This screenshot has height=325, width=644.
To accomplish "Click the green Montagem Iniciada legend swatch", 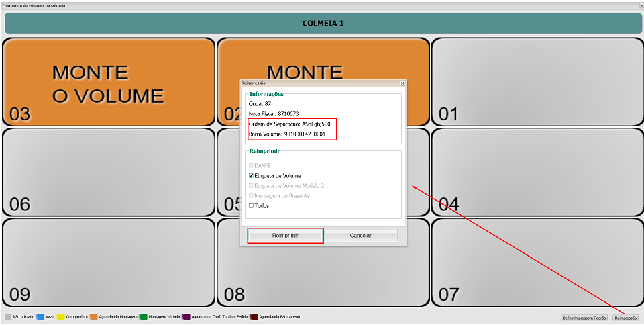I will coord(144,317).
